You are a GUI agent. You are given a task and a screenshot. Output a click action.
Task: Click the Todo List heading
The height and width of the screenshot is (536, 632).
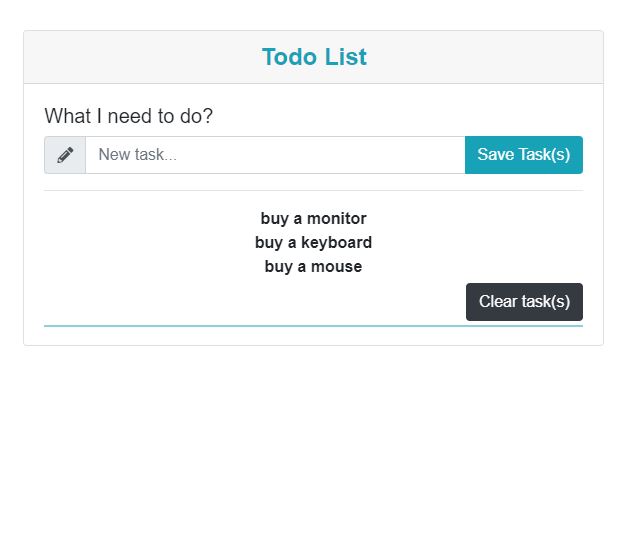pos(314,57)
